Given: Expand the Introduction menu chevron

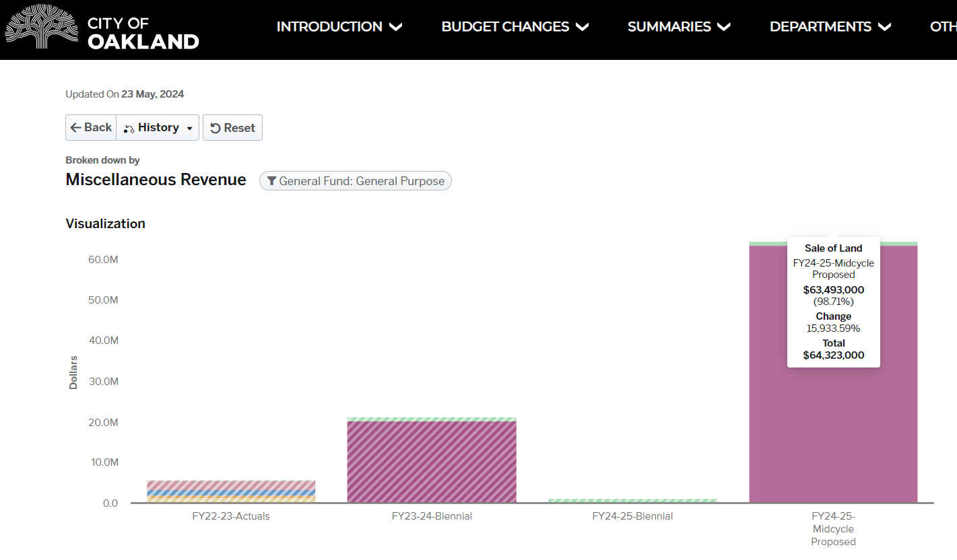Looking at the screenshot, I should 396,27.
